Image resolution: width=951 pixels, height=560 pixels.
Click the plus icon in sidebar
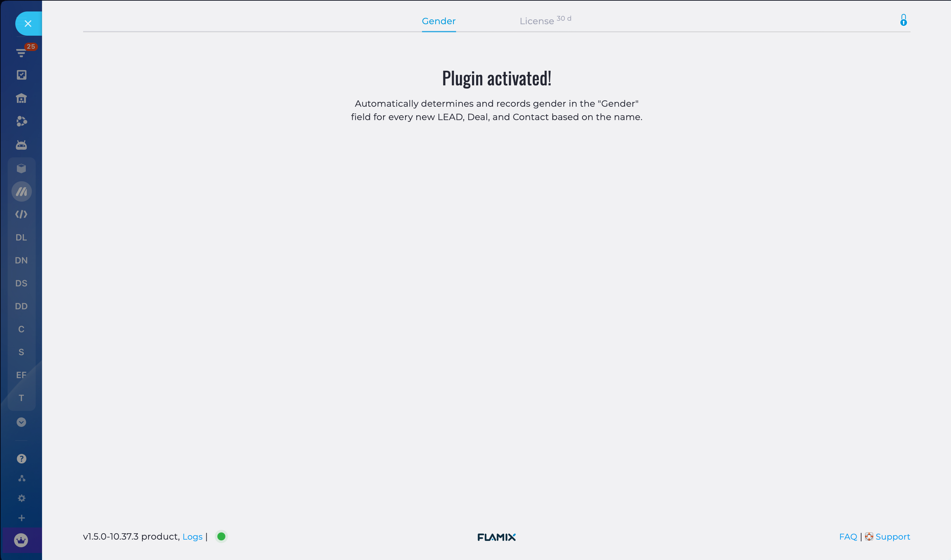[22, 518]
